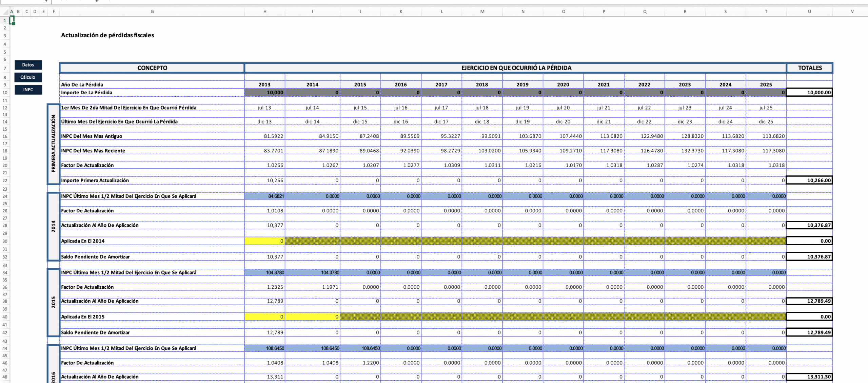Go to the INPC button

(28, 90)
